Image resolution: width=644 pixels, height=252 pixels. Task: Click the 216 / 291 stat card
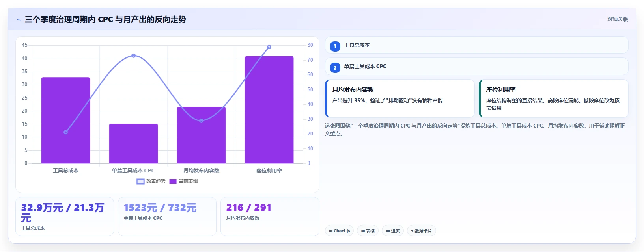pyautogui.click(x=270, y=217)
